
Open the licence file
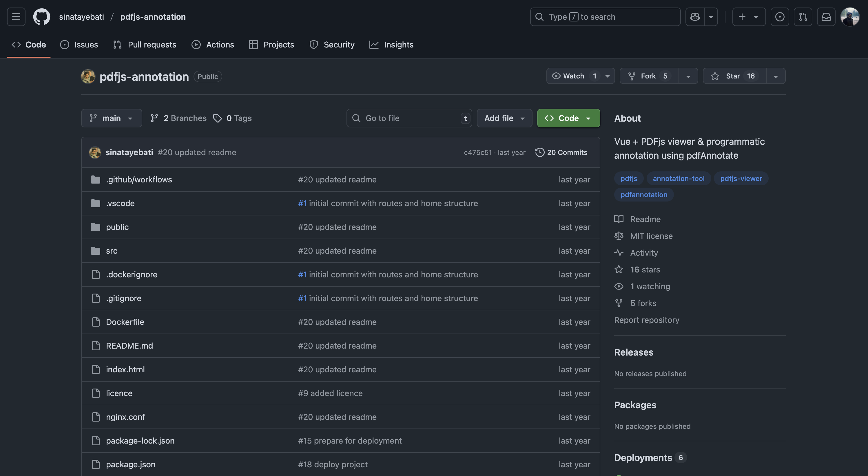coord(119,393)
